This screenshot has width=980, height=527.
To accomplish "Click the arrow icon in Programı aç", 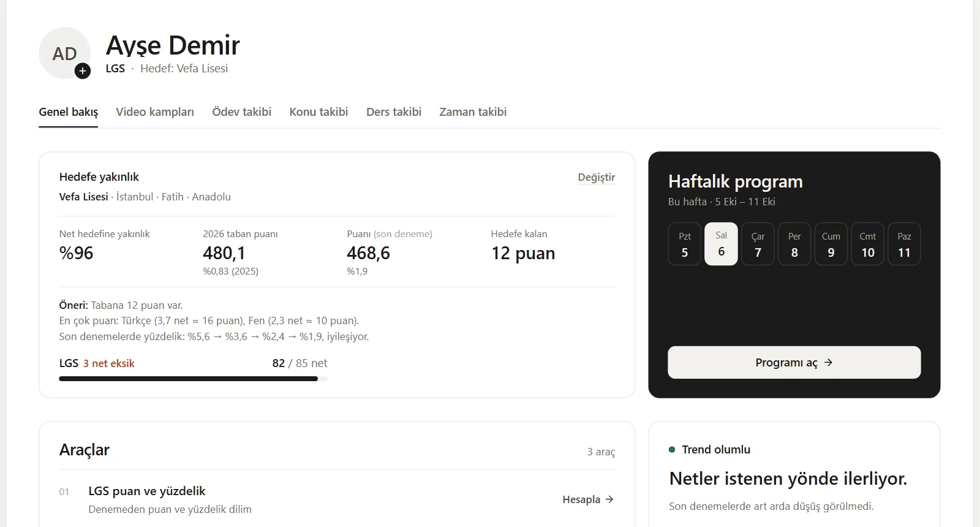I will tap(828, 362).
